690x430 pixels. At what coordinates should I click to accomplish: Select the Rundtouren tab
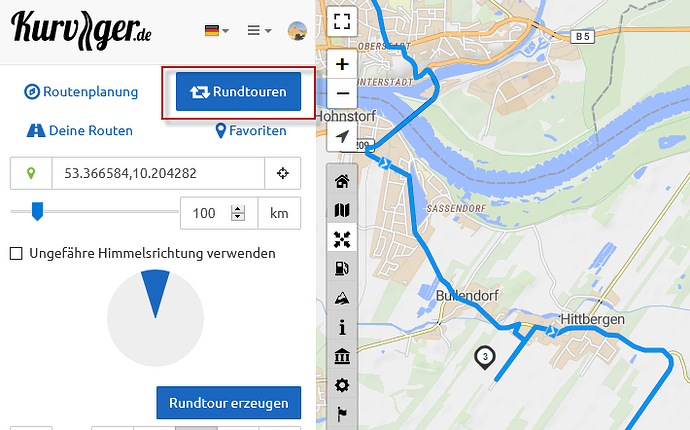click(239, 92)
